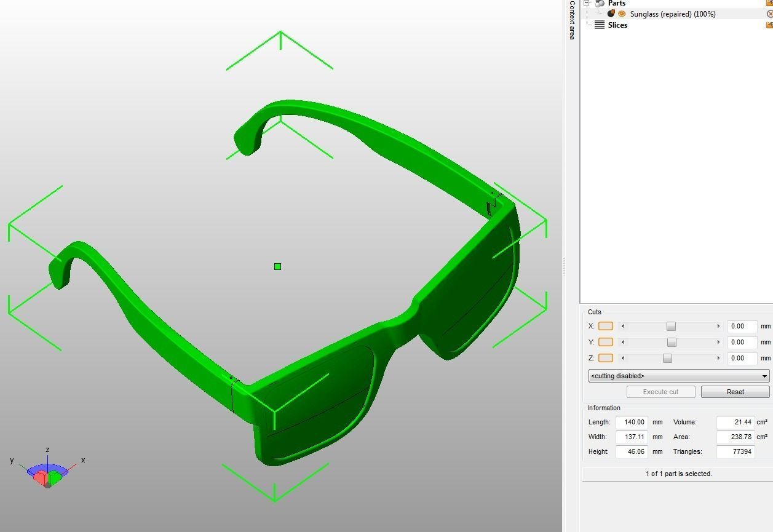Viewport: 773px width, 532px height.
Task: Select the Slices tree item
Action: click(617, 25)
